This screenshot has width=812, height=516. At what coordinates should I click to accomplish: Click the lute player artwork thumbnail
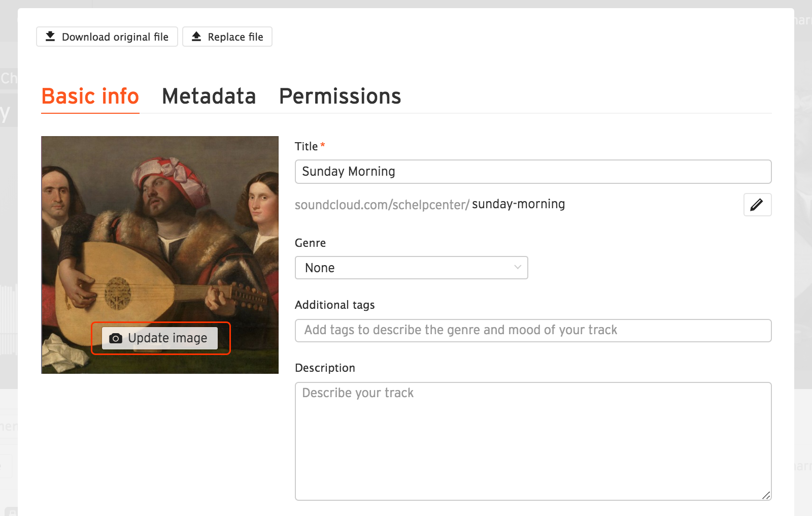tap(160, 229)
